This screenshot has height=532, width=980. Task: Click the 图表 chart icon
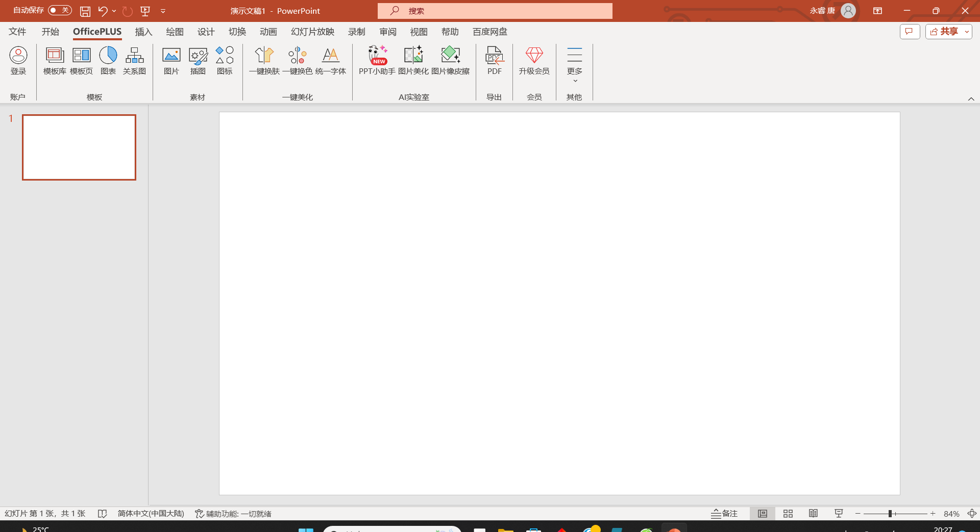pos(108,61)
